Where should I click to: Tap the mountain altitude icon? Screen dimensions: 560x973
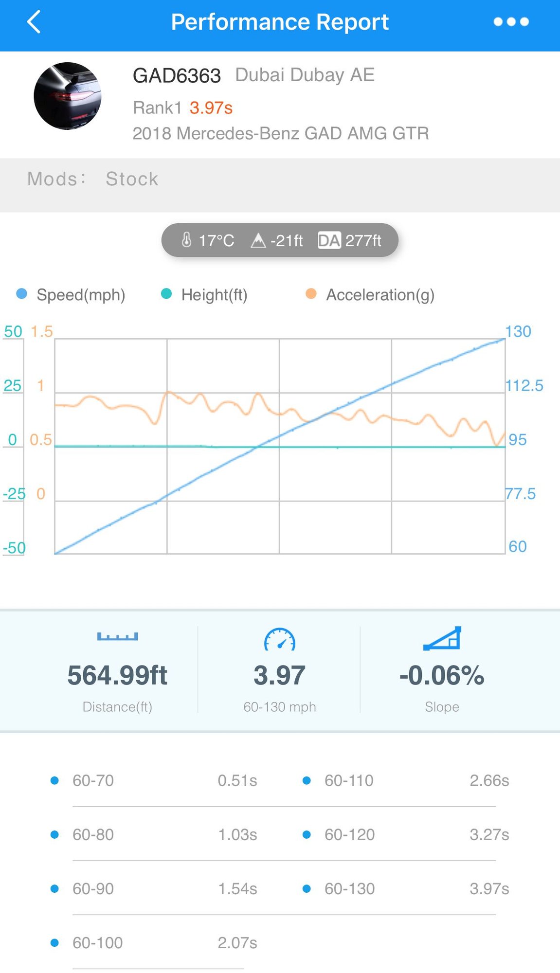pyautogui.click(x=258, y=240)
